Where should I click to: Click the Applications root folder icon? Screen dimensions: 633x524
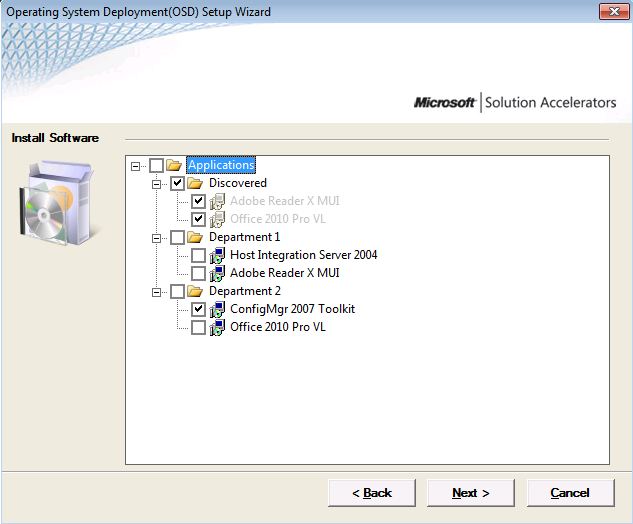(174, 165)
